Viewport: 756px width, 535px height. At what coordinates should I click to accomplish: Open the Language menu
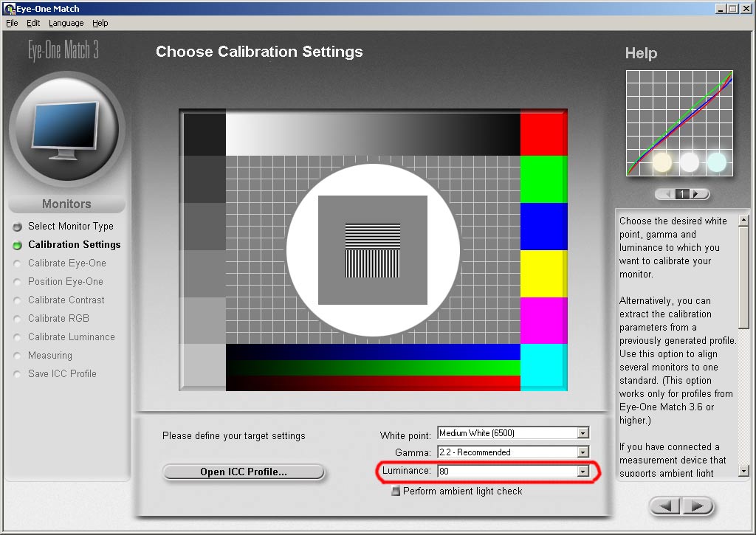[66, 23]
